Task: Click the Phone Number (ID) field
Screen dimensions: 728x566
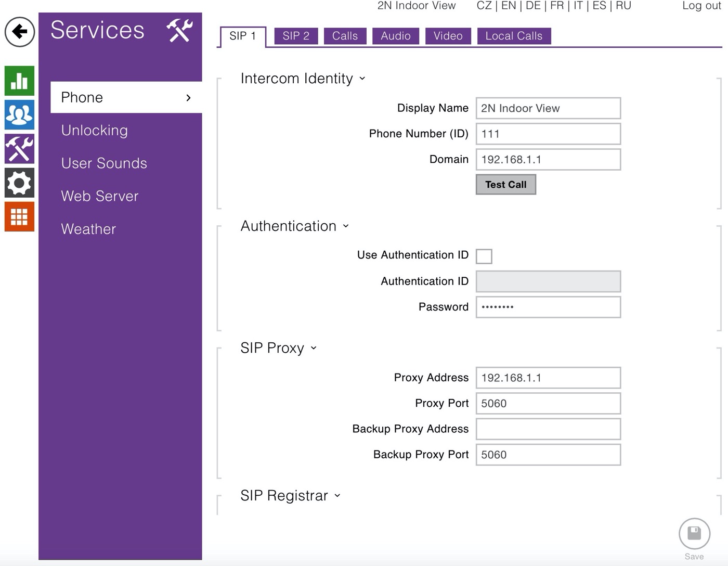Action: coord(548,134)
